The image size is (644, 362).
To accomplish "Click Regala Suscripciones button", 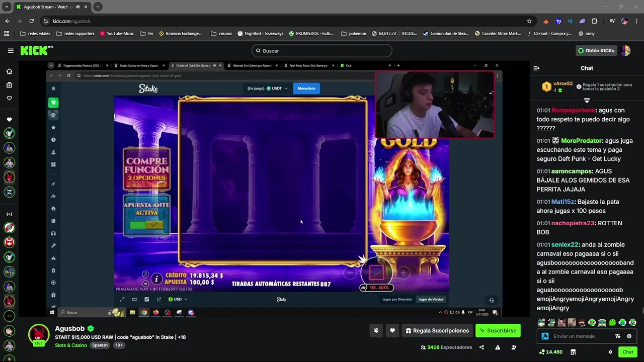I will (437, 330).
